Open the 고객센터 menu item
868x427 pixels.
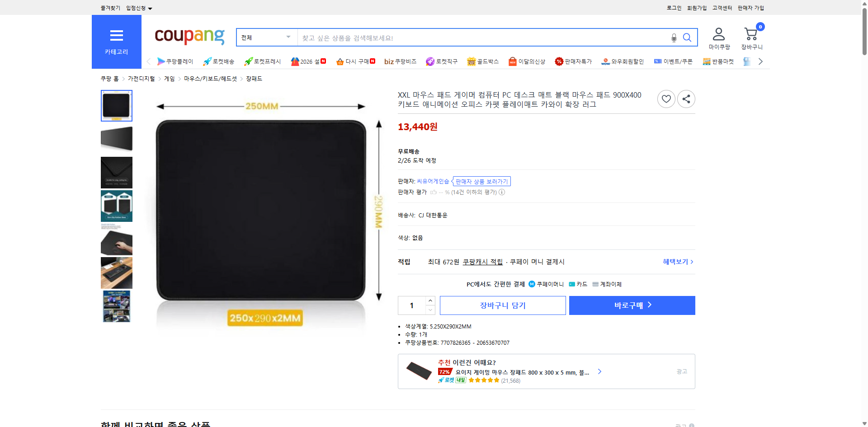(722, 8)
